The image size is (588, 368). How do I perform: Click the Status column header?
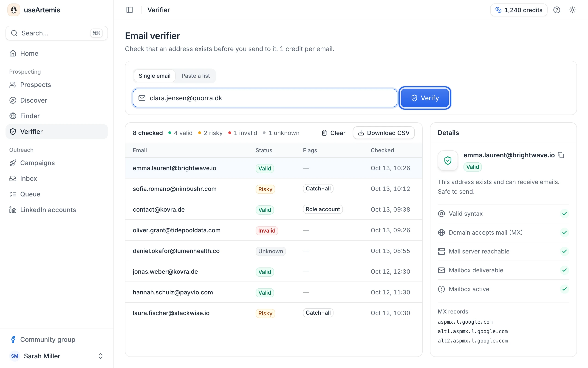pyautogui.click(x=264, y=150)
